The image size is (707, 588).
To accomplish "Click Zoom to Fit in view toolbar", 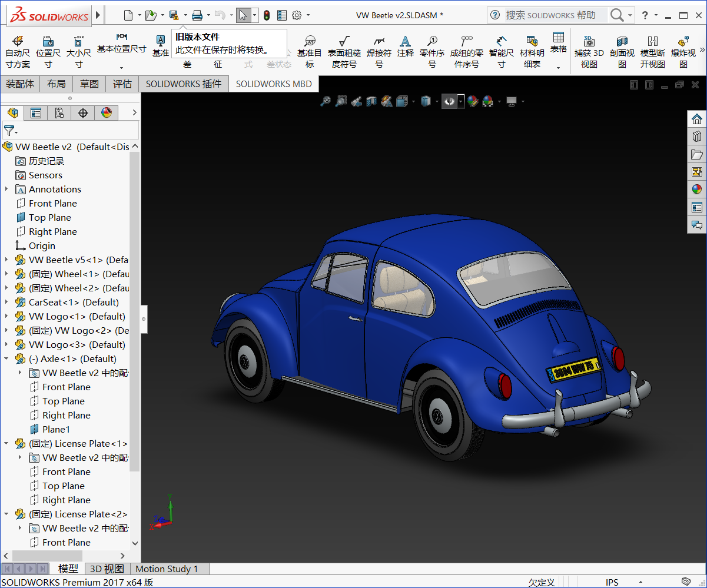I will [x=325, y=101].
